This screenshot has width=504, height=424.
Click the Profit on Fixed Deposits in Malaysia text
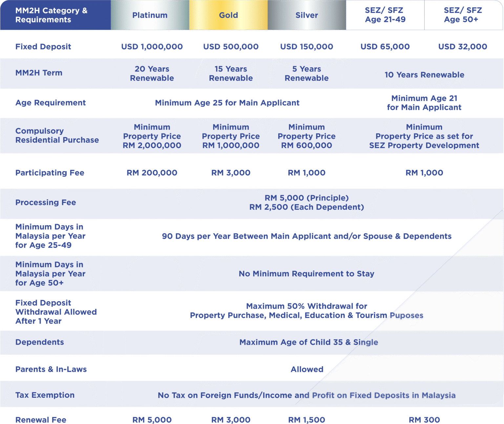click(383, 396)
